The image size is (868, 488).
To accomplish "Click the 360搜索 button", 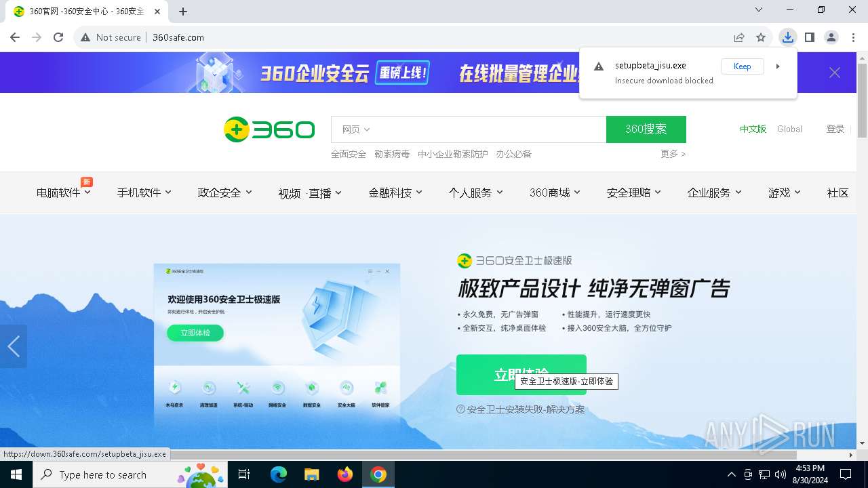I will [646, 129].
